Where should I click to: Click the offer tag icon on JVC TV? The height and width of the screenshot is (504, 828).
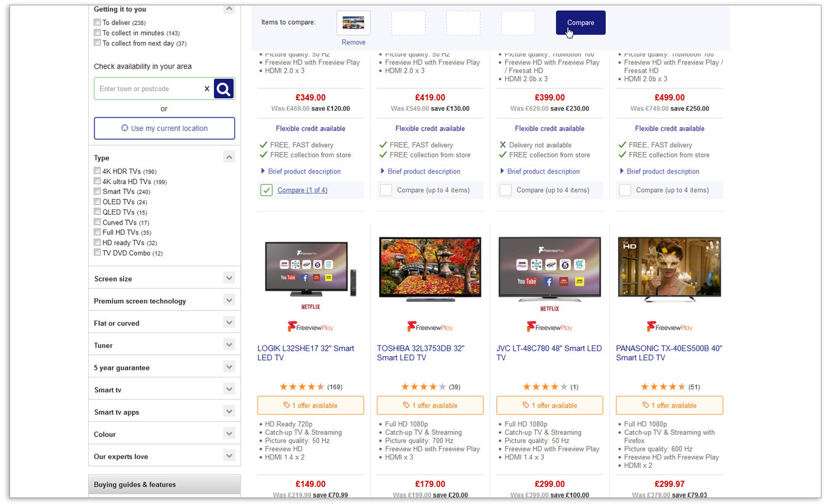click(526, 405)
